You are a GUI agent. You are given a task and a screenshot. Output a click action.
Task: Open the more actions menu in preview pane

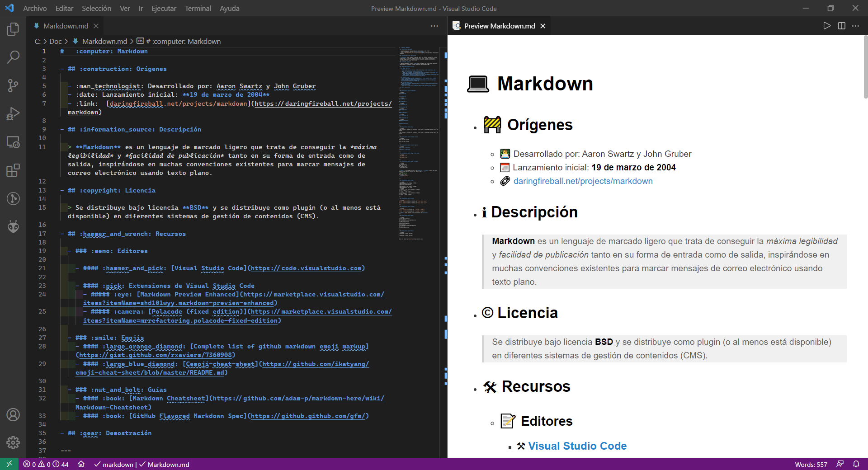(x=856, y=26)
